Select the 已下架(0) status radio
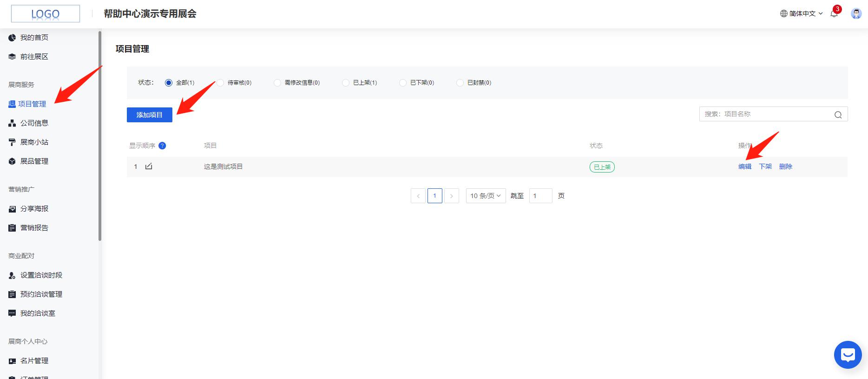The height and width of the screenshot is (379, 868). tap(403, 83)
